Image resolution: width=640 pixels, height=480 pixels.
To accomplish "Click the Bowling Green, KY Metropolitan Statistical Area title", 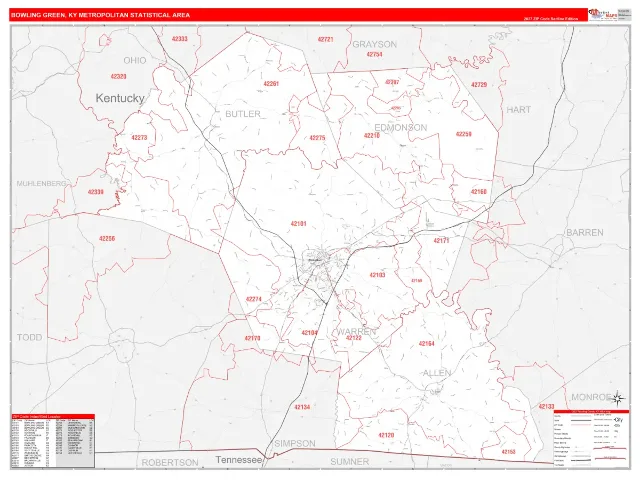I will point(100,15).
